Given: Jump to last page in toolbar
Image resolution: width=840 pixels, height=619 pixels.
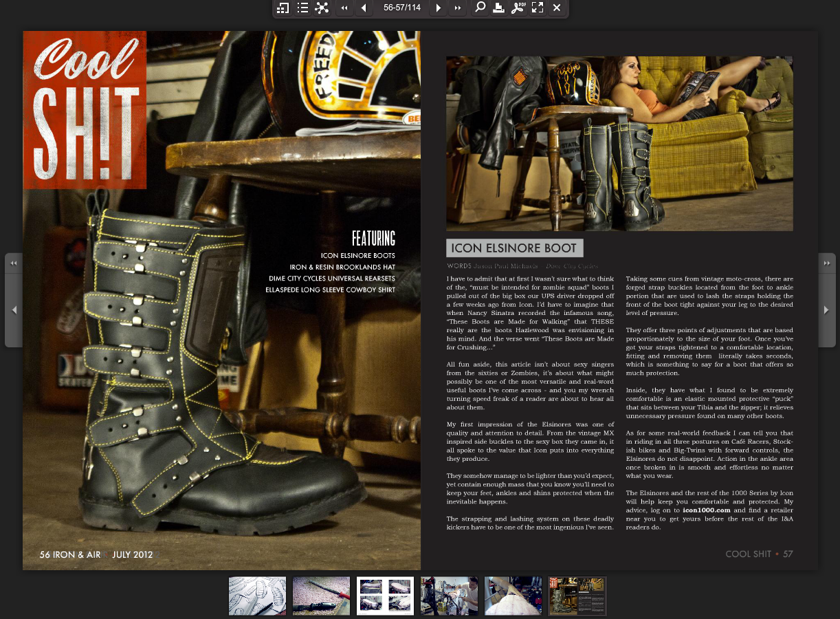Looking at the screenshot, I should pos(457,8).
